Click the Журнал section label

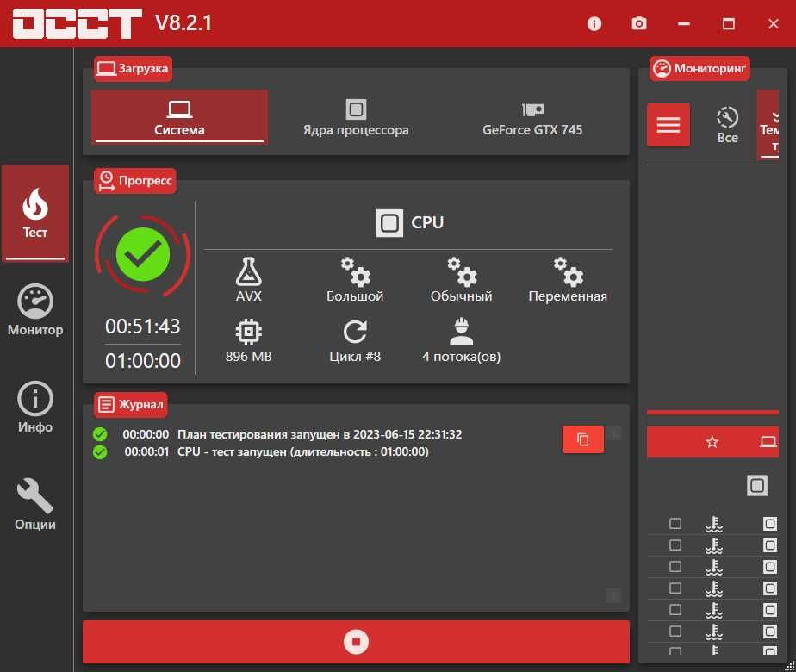coord(130,405)
